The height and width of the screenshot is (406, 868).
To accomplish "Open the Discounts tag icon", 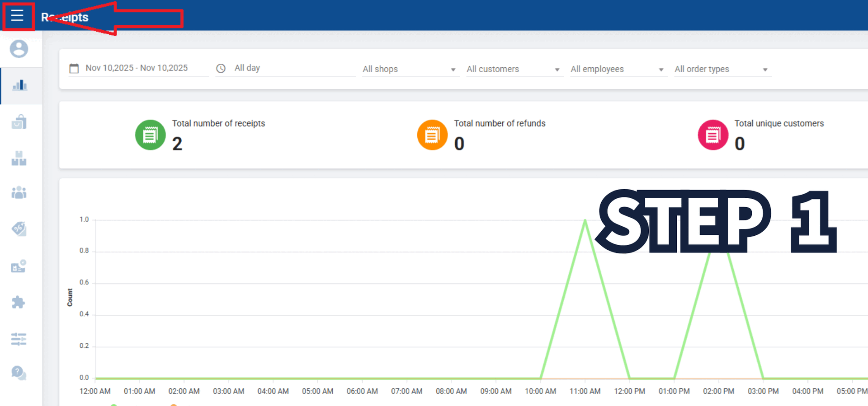I will tap(19, 229).
